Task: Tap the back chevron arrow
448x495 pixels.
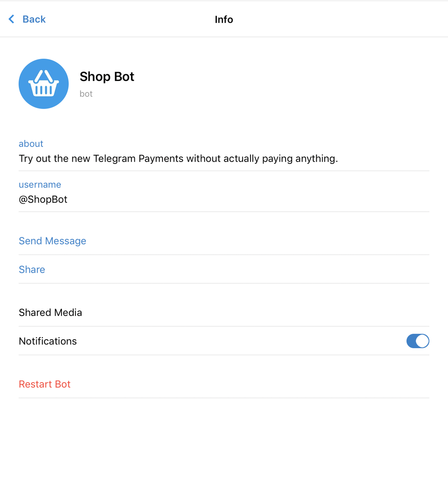Action: [12, 19]
